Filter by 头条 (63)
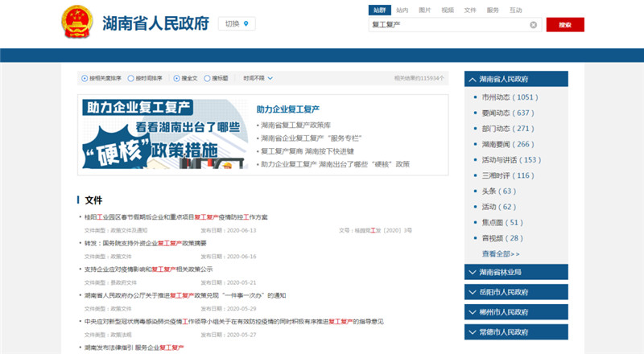Image resolution: width=644 pixels, height=354 pixels. [498, 191]
